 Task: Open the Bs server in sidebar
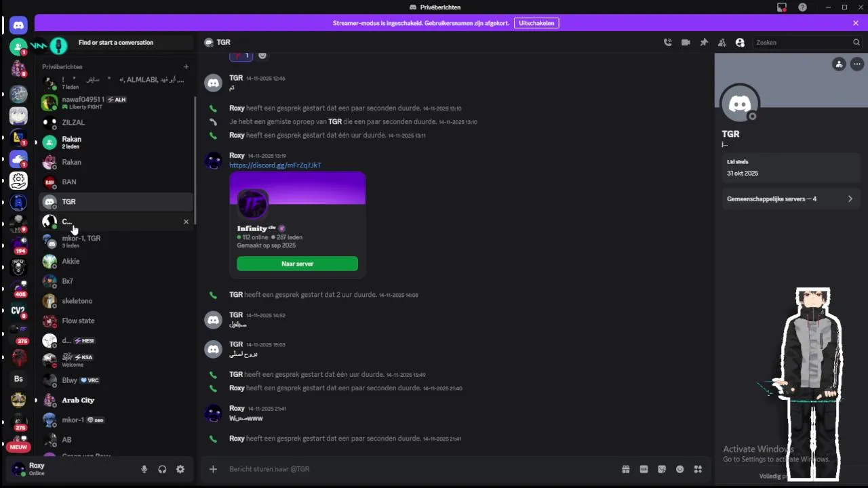(18, 379)
